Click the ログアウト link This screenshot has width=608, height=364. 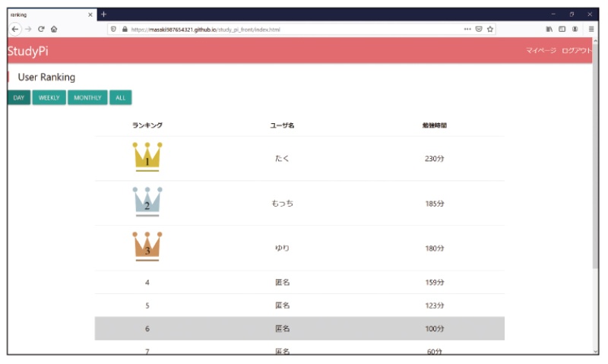pyautogui.click(x=576, y=50)
